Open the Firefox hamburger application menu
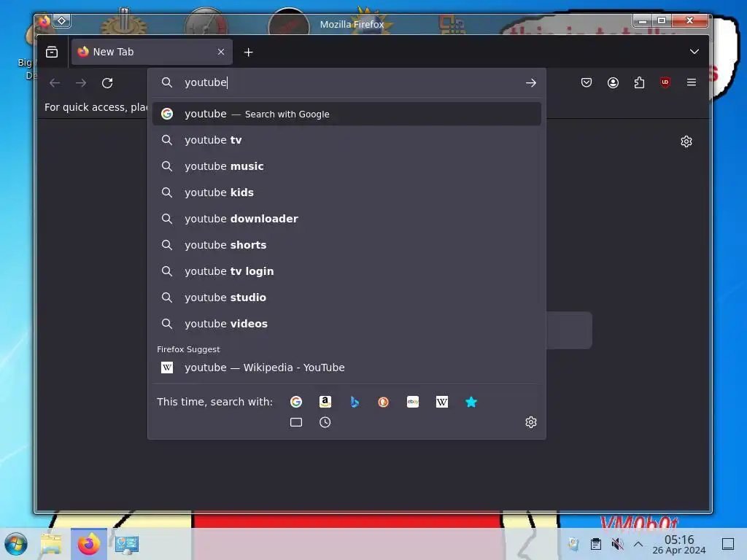 [692, 82]
